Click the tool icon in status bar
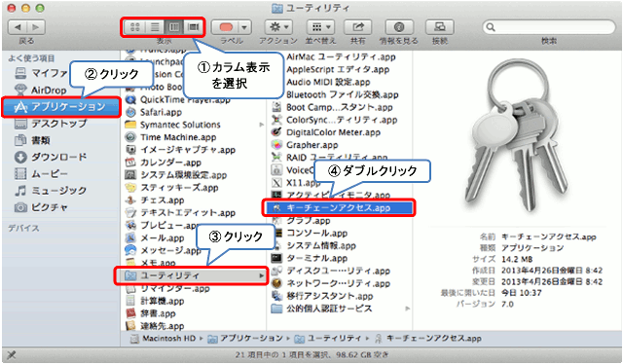 (11, 355)
